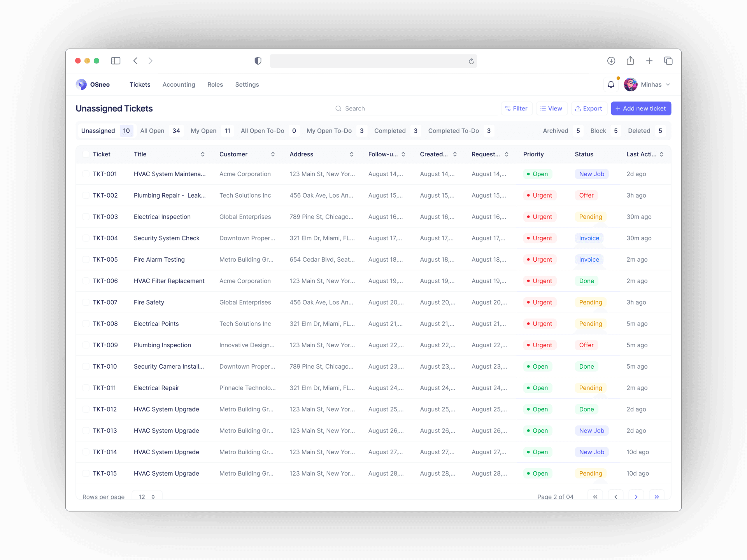Check the TKT-008 row checkbox
Image resolution: width=747 pixels, height=560 pixels.
pos(86,324)
